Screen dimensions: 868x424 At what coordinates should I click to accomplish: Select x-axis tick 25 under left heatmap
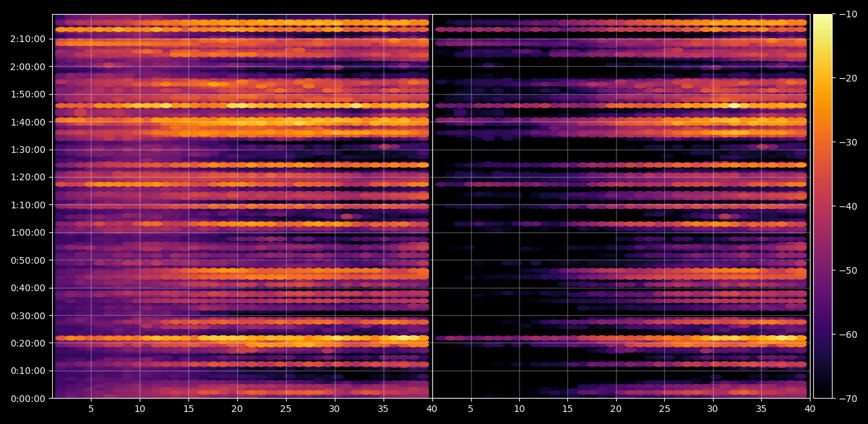286,409
